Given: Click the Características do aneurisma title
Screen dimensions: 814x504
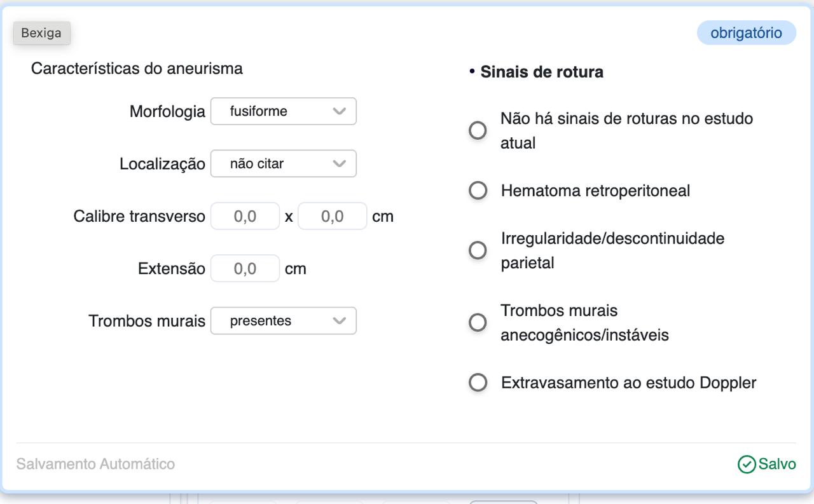Looking at the screenshot, I should [x=137, y=69].
